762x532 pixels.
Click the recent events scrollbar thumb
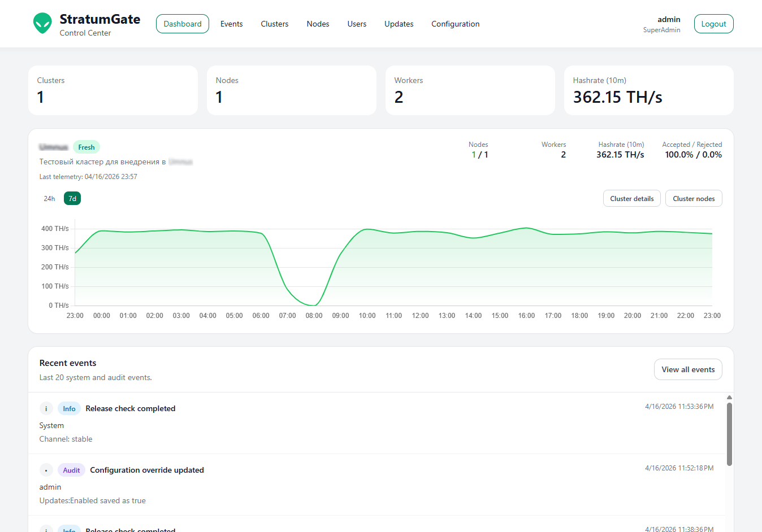(729, 434)
